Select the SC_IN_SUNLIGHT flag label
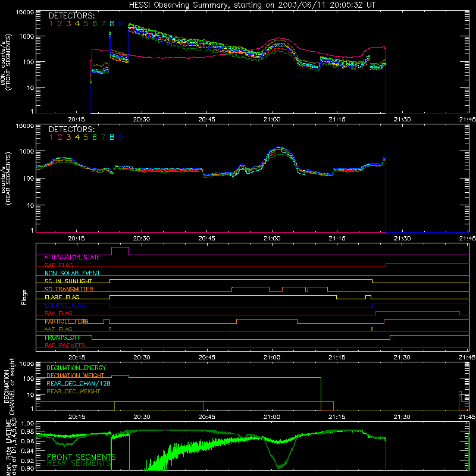This screenshot has width=476, height=476. (68, 281)
